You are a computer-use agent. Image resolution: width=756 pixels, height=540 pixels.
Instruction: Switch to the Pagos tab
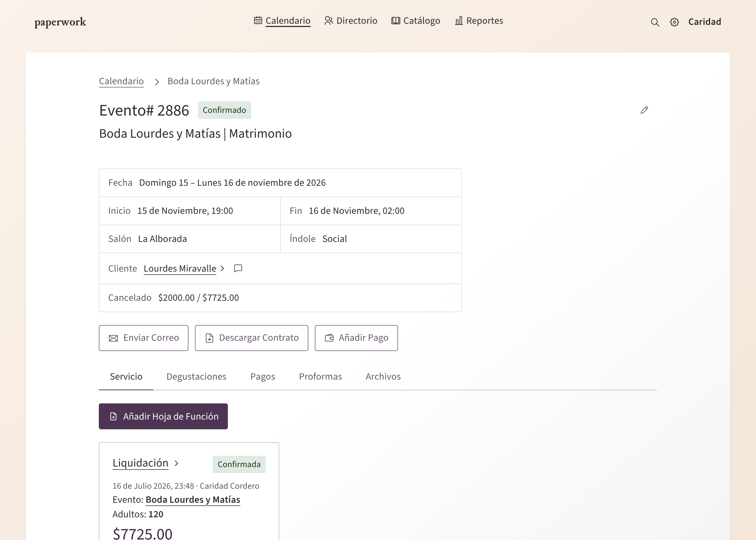click(x=263, y=376)
